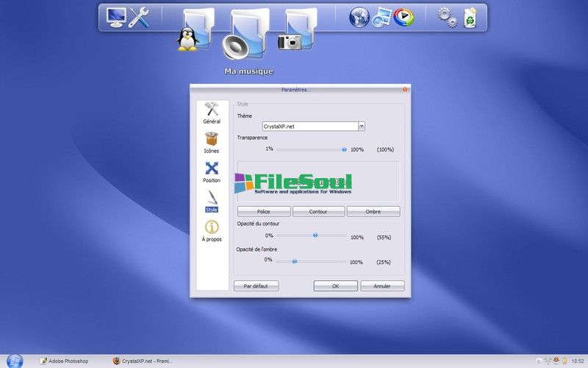Image resolution: width=588 pixels, height=368 pixels.
Task: Click the computer monitor dock icon
Action: coord(116,16)
